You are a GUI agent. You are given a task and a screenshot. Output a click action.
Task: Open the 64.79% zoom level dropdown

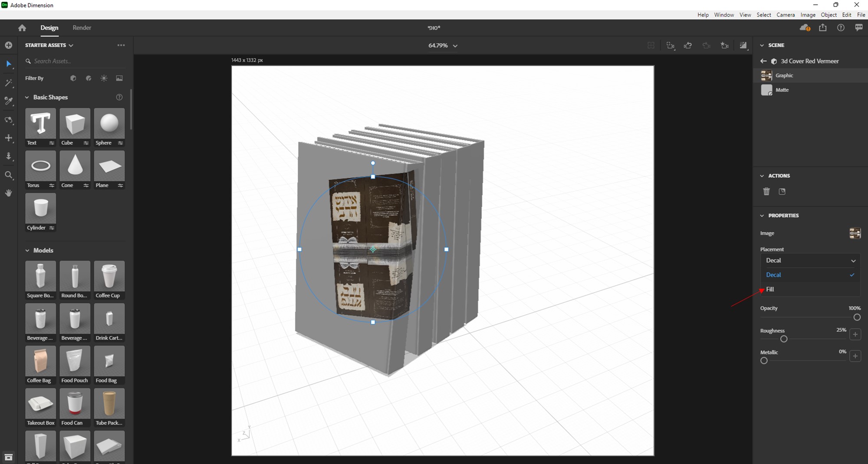click(x=443, y=46)
